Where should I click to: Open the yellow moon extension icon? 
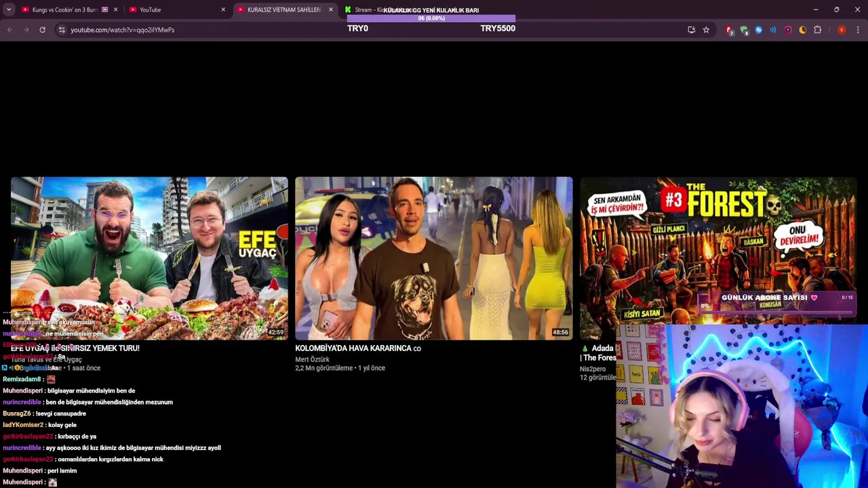pyautogui.click(x=803, y=30)
